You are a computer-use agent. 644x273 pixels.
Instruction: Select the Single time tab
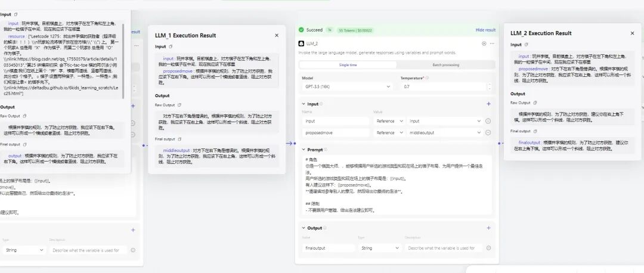pyautogui.click(x=348, y=64)
